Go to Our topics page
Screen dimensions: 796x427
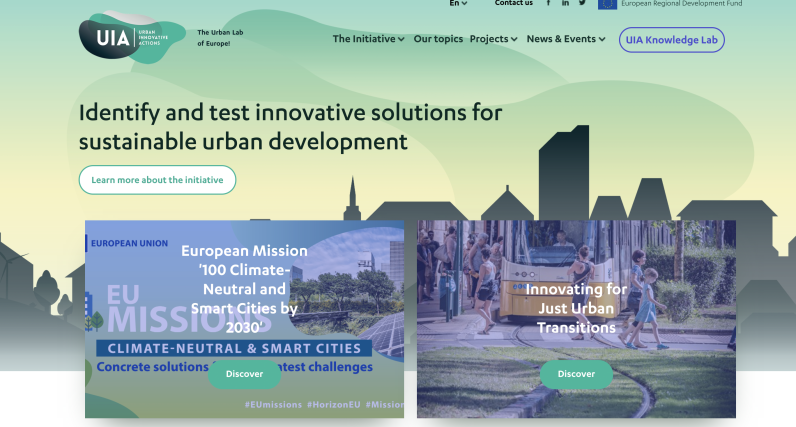tap(438, 39)
